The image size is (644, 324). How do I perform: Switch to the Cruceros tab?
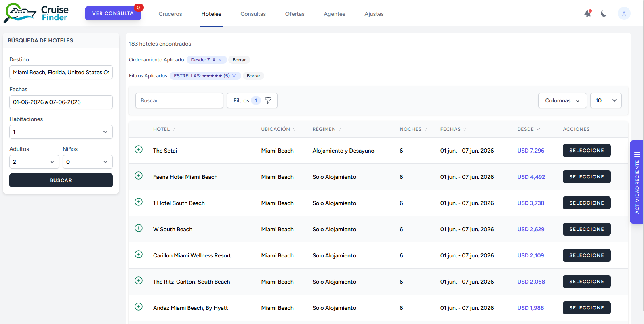point(170,14)
